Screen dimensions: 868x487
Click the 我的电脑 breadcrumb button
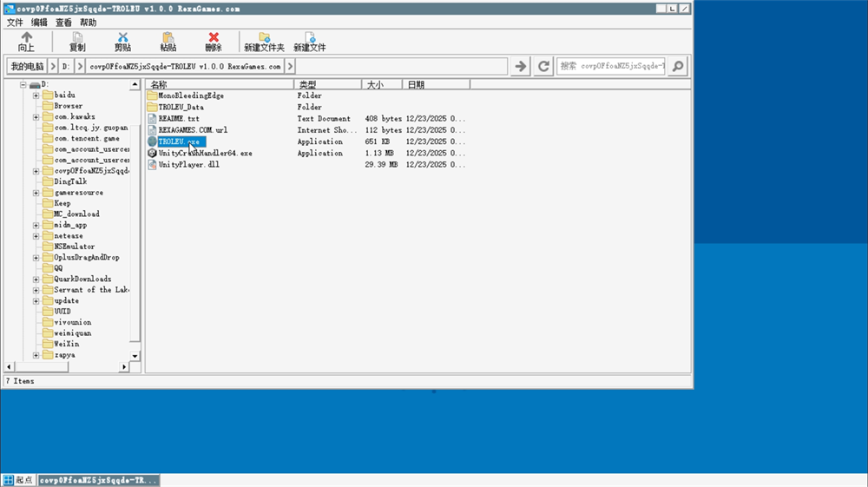click(27, 66)
